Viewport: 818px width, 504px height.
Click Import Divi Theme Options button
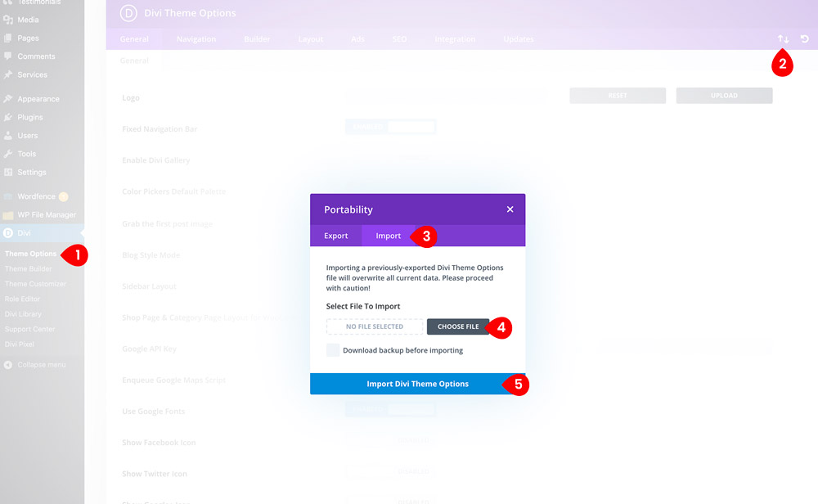point(418,384)
